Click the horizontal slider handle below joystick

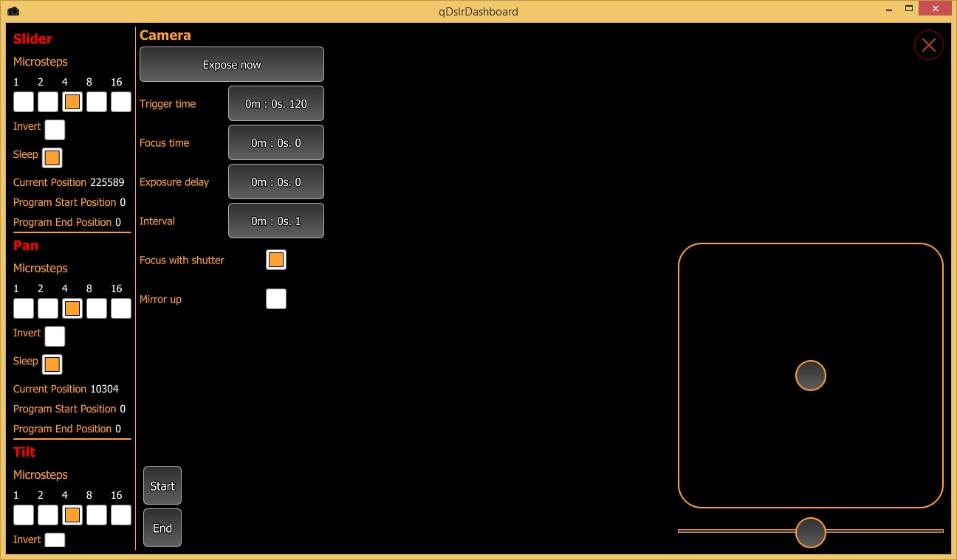pos(811,532)
